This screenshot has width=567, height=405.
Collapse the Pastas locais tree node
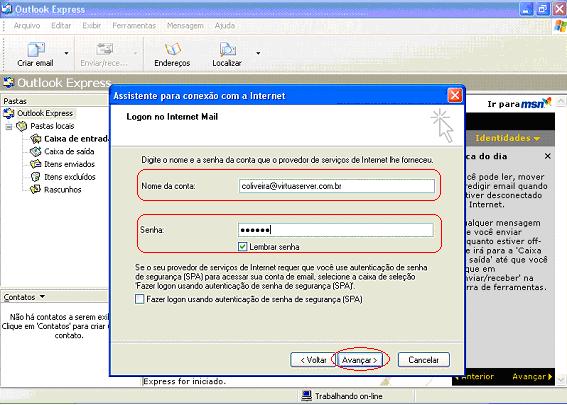(x=9, y=127)
